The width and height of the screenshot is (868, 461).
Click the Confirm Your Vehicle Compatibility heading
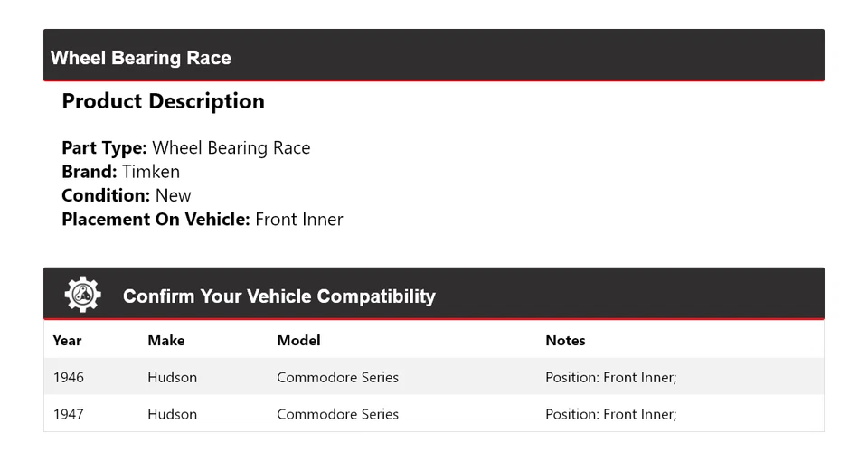(279, 296)
